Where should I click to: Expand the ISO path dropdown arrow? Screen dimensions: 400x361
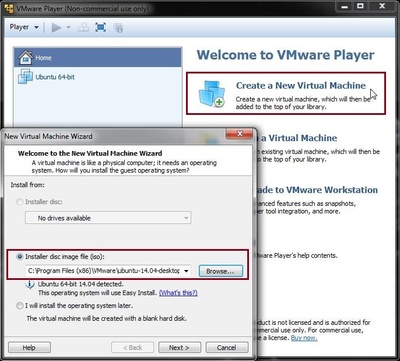click(186, 271)
